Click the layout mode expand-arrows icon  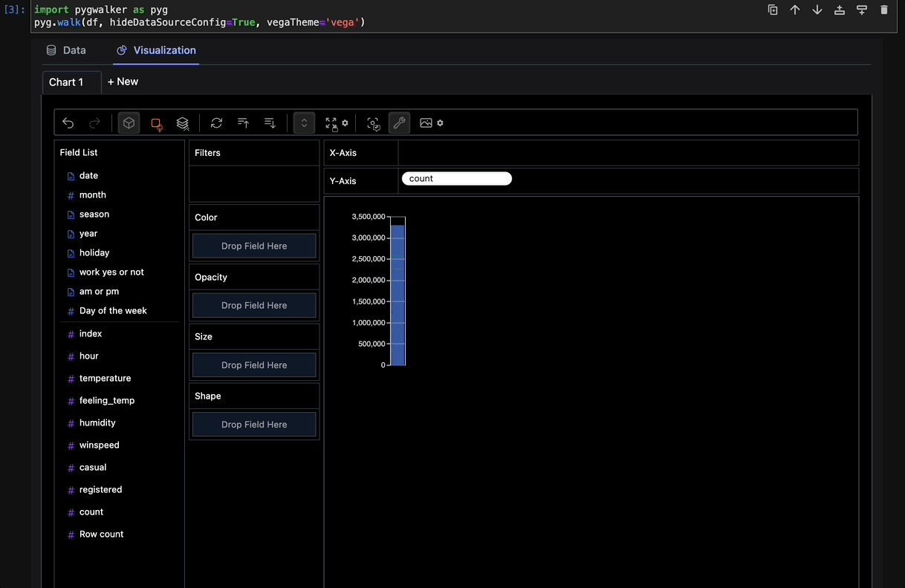pyautogui.click(x=331, y=123)
